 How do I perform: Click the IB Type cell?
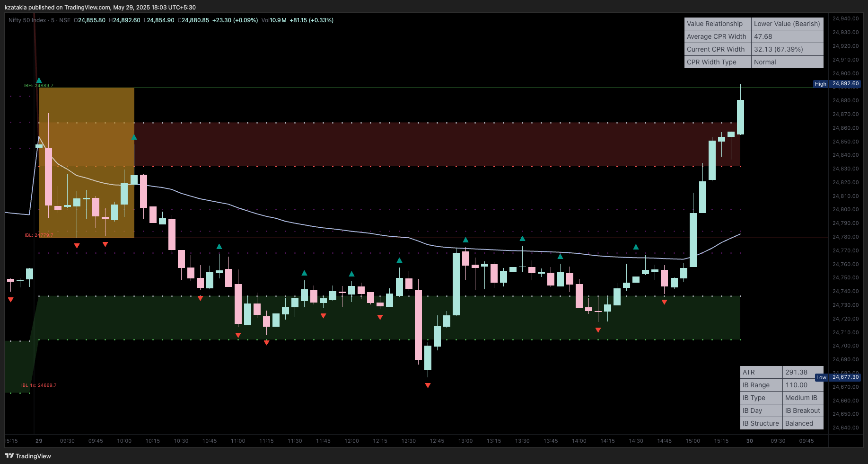(x=762, y=398)
